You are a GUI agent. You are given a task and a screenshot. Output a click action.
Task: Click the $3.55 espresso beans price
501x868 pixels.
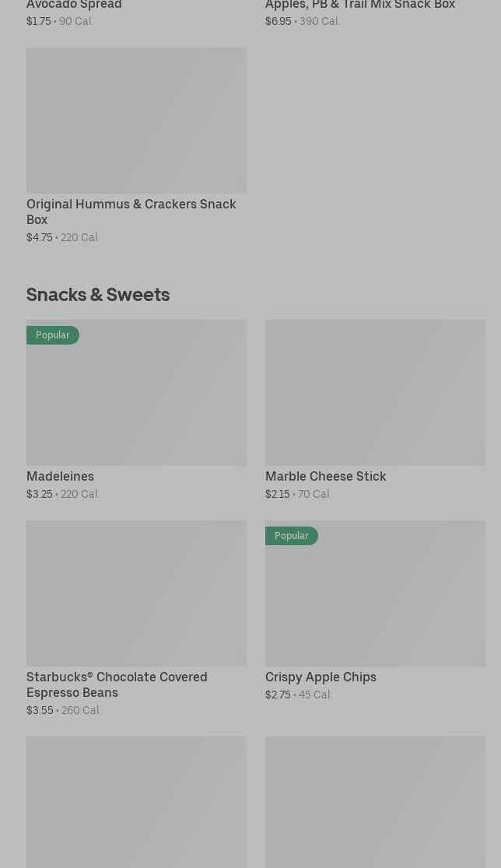(40, 710)
